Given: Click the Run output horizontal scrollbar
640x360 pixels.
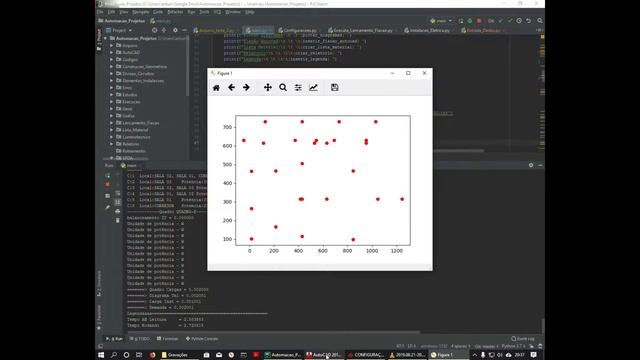Looking at the screenshot, I should pyautogui.click(x=273, y=332).
